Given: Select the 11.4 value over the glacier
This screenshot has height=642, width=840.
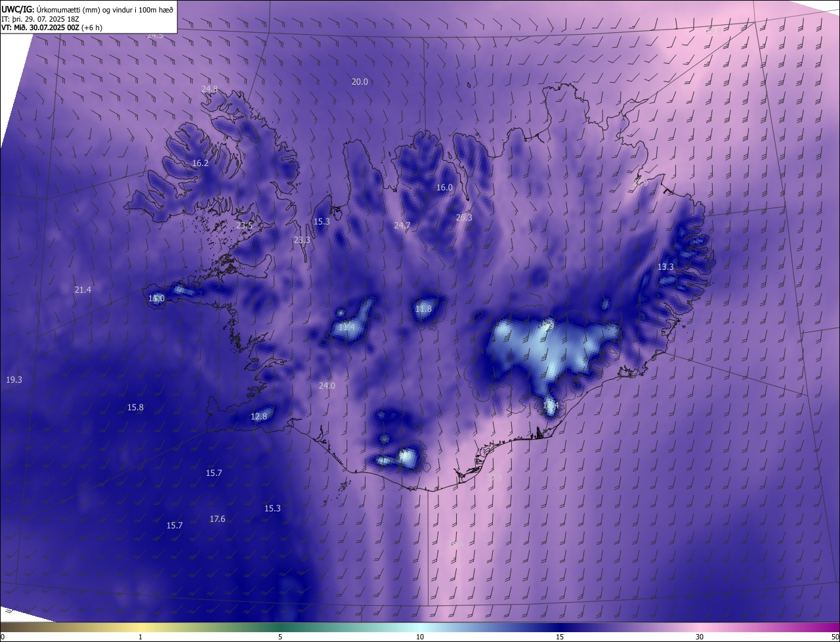Looking at the screenshot, I should tap(346, 328).
